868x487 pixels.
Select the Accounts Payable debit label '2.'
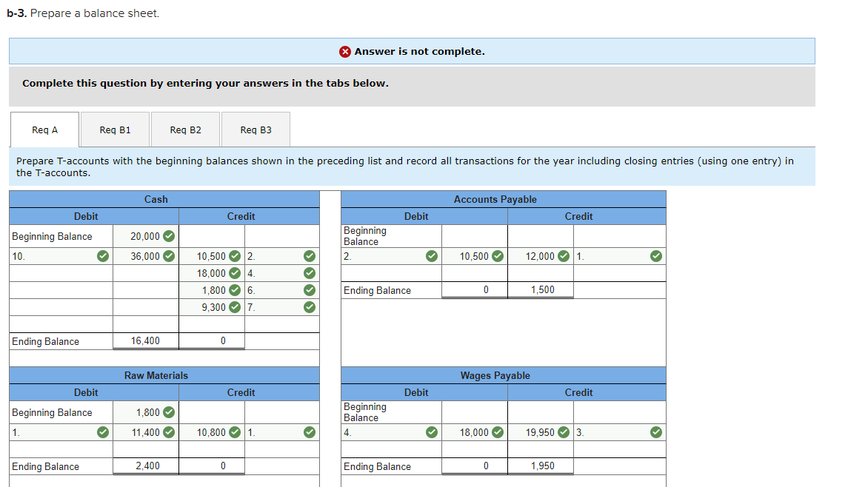click(391, 256)
